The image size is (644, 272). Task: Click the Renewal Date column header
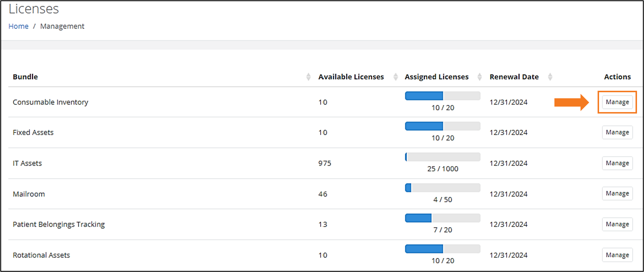click(514, 77)
